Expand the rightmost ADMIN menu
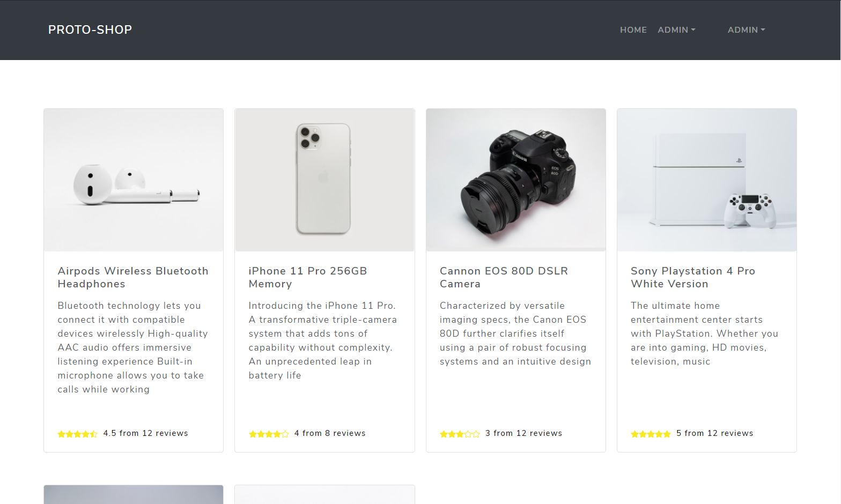This screenshot has height=504, width=841. pos(746,30)
